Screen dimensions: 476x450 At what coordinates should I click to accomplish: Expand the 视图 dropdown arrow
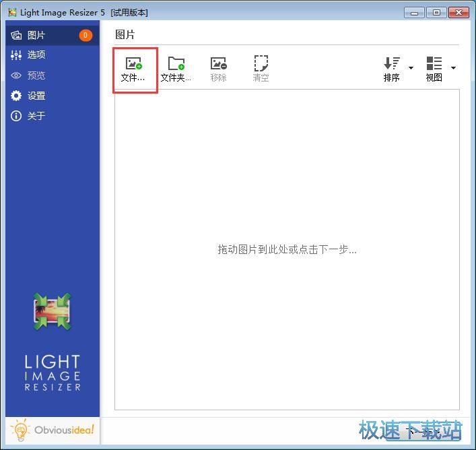pos(453,68)
